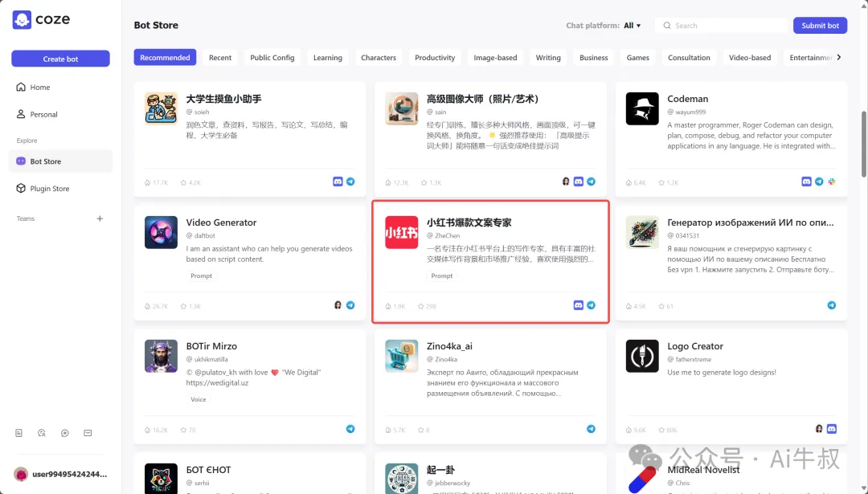Select the Recommended category tab
868x494 pixels.
tap(165, 57)
